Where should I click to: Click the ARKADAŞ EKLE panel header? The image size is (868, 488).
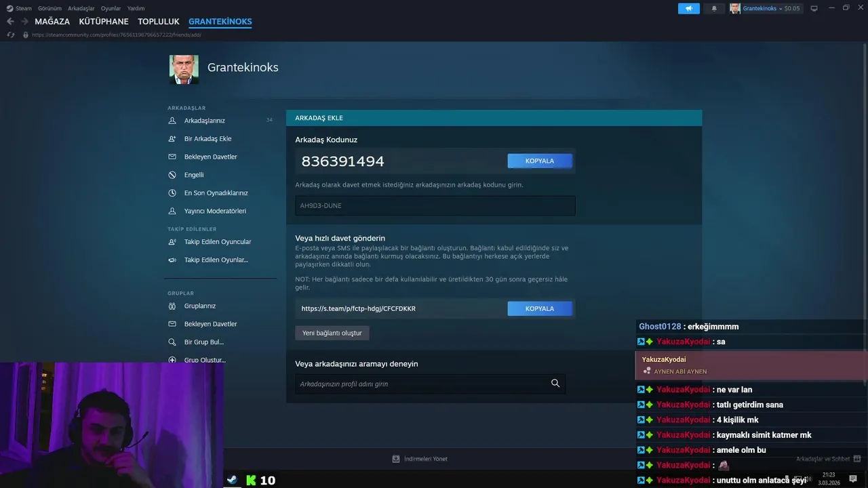[x=494, y=118]
